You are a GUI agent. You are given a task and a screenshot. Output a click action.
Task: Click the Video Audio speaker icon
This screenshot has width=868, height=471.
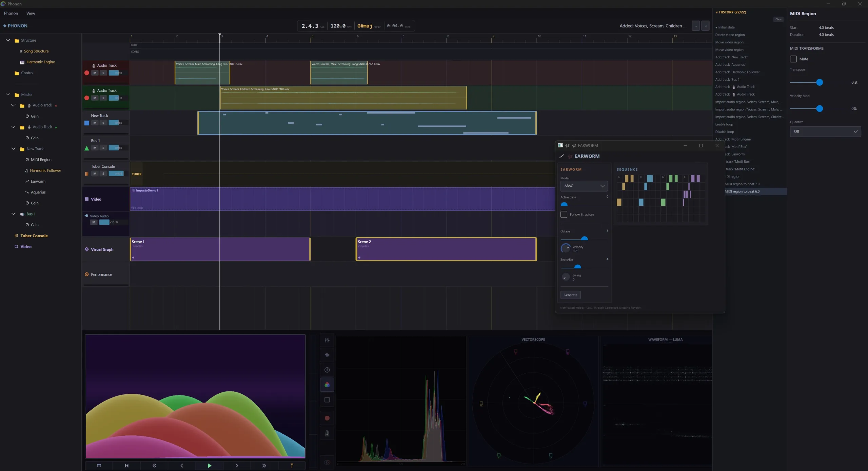(86, 216)
